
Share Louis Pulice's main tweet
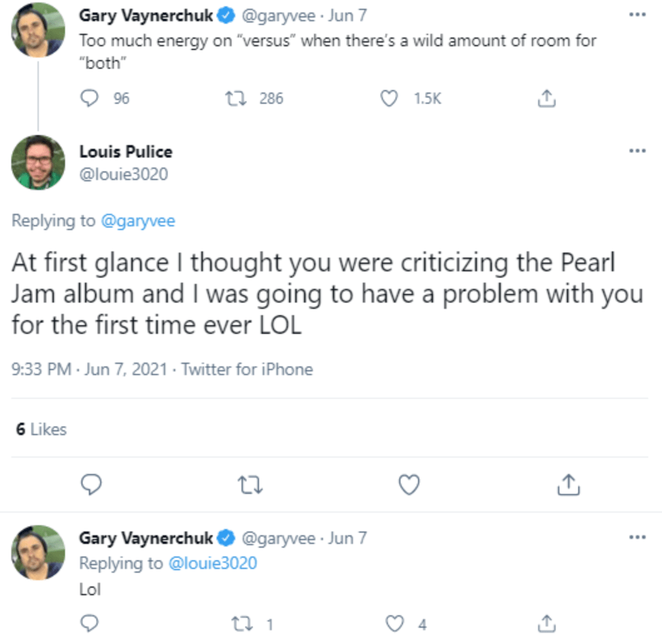coord(567,484)
